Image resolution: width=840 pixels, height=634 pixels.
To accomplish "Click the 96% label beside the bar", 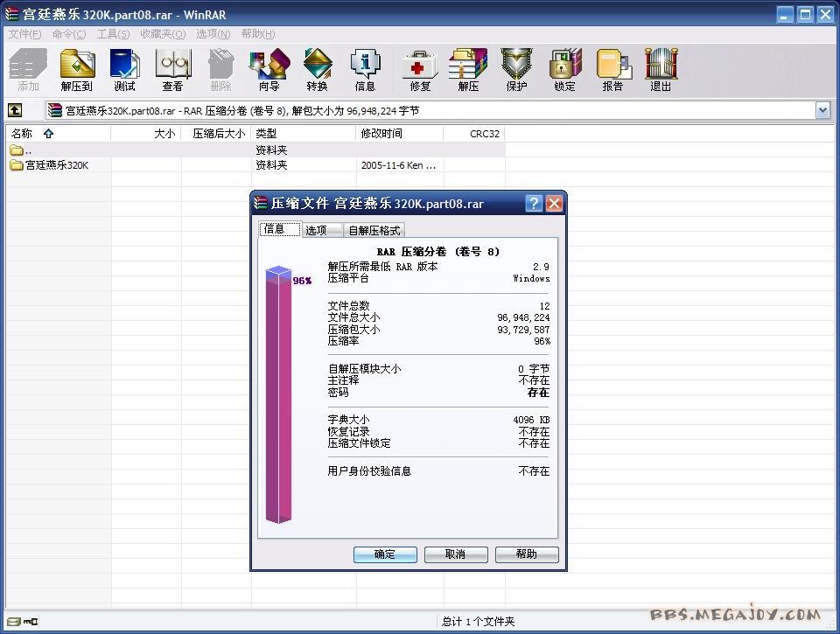I will 302,281.
